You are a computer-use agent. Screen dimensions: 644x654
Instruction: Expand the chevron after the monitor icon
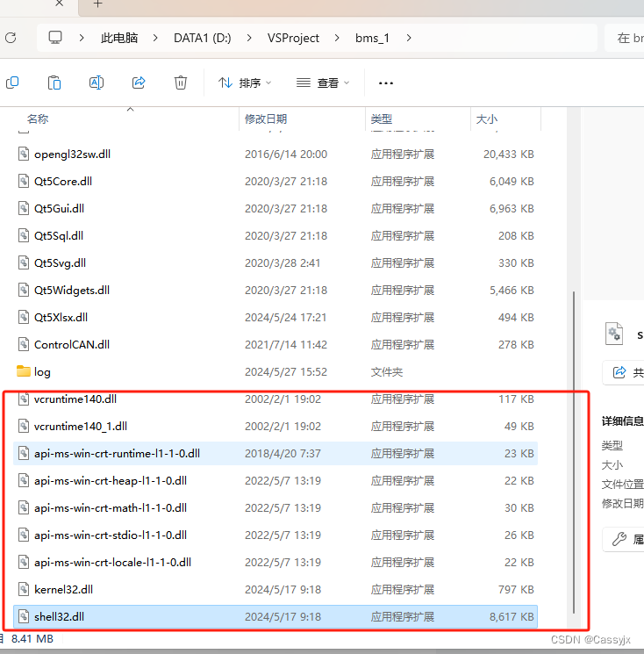click(82, 38)
